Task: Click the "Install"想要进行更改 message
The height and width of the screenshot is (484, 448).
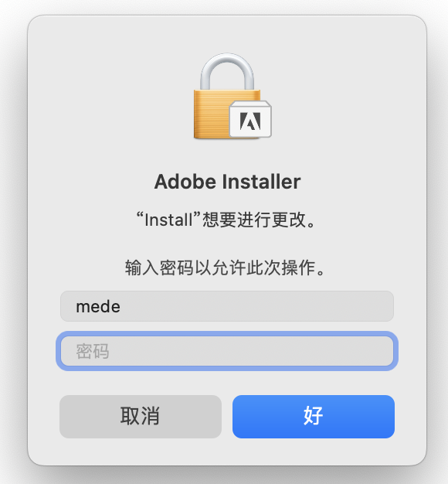Action: tap(227, 220)
